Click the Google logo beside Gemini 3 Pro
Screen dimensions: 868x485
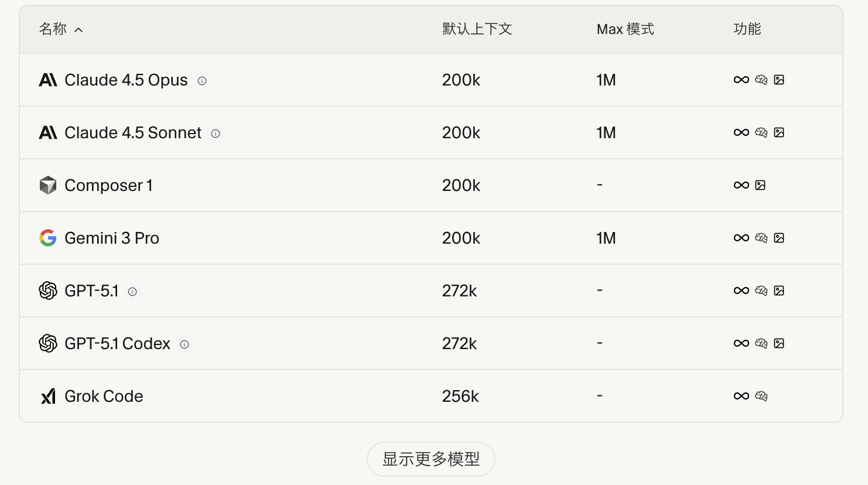point(48,238)
